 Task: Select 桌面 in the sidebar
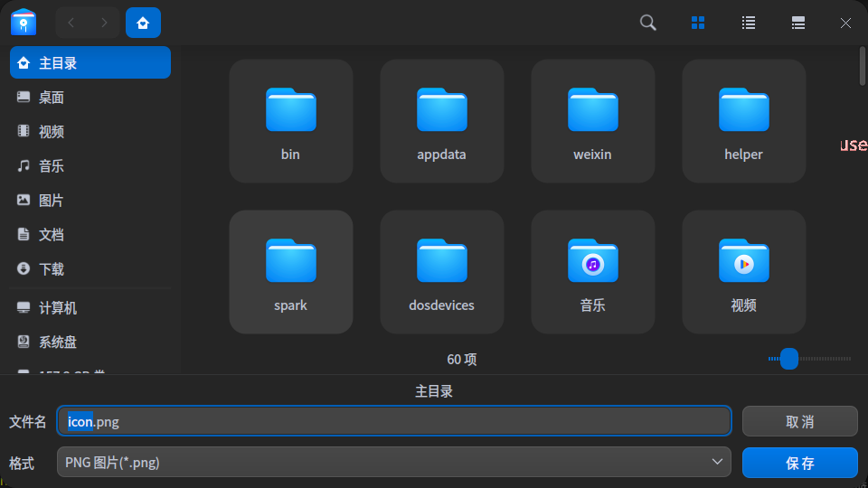point(52,98)
